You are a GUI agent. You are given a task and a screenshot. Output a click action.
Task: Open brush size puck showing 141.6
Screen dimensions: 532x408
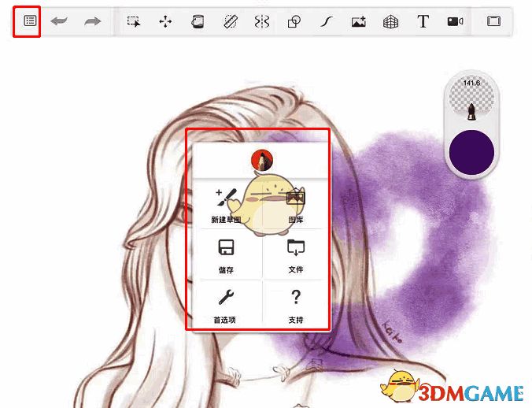[471, 98]
